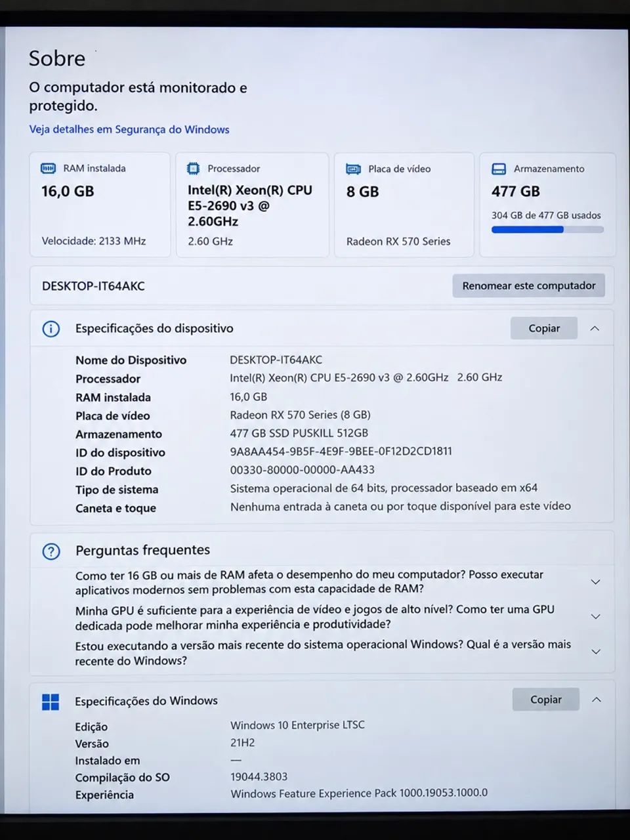Collapse the Especificações do dispositivo section chevron
The image size is (630, 840).
[595, 328]
